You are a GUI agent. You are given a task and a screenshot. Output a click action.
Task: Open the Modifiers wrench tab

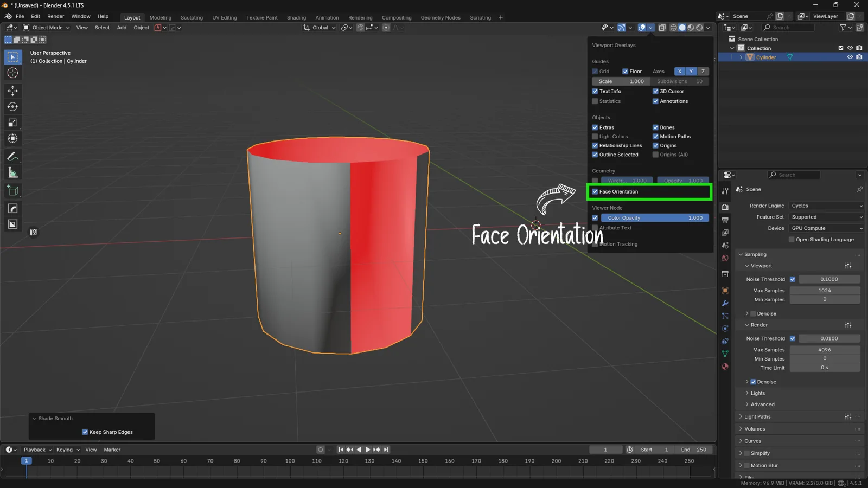click(725, 303)
